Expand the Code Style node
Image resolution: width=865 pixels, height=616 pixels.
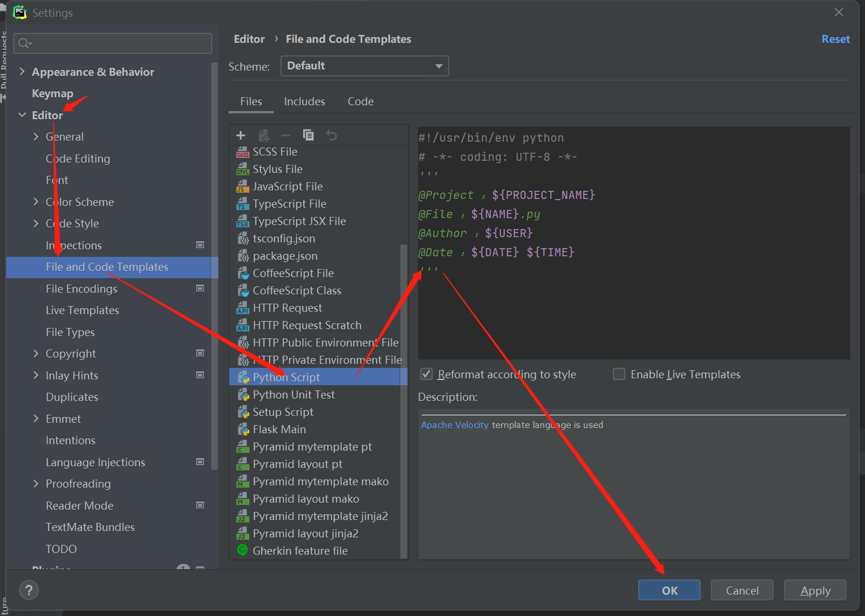(36, 223)
